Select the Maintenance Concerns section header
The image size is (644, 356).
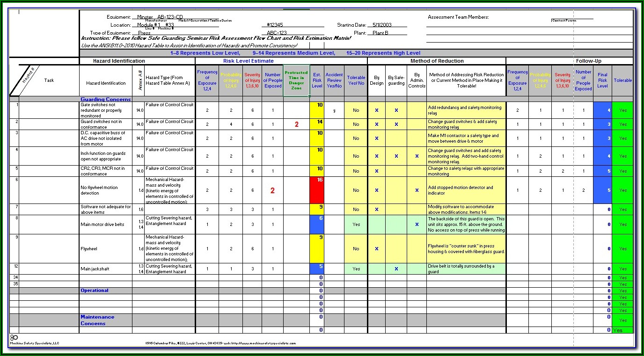[97, 320]
